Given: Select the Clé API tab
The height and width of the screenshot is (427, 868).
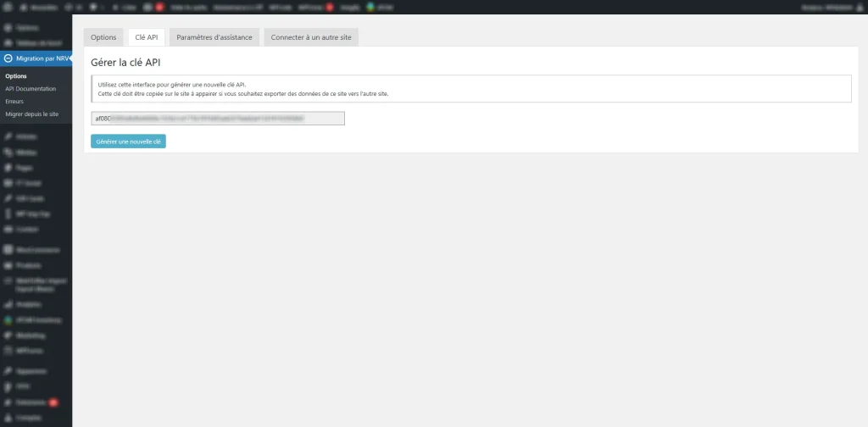Looking at the screenshot, I should (x=147, y=37).
